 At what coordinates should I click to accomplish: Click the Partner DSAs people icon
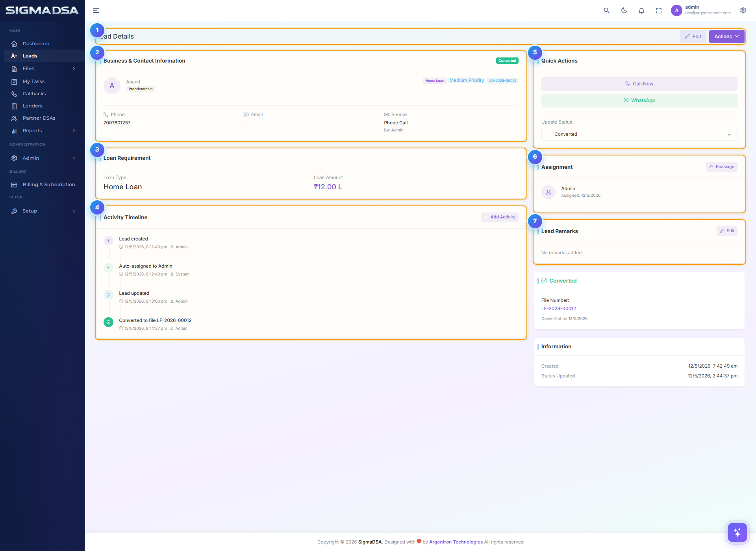[x=14, y=118]
